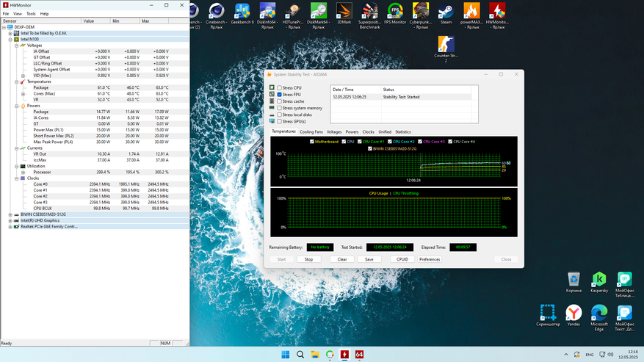The image size is (644, 362).
Task: Open the Cyberpunk desktop shortcut
Action: [420, 12]
